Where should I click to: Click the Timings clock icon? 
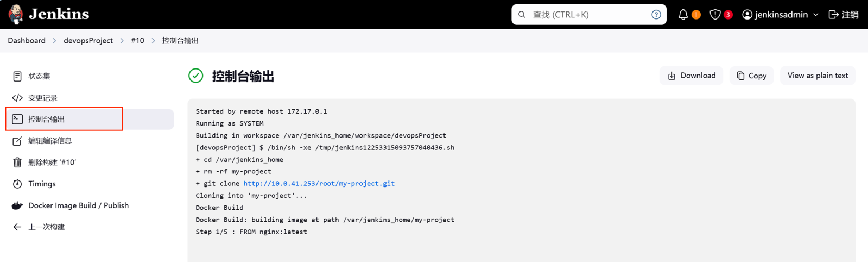click(x=17, y=184)
